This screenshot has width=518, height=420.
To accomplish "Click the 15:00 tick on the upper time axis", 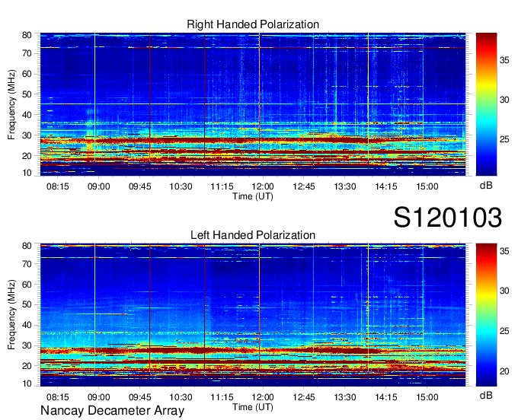I will coord(427,186).
